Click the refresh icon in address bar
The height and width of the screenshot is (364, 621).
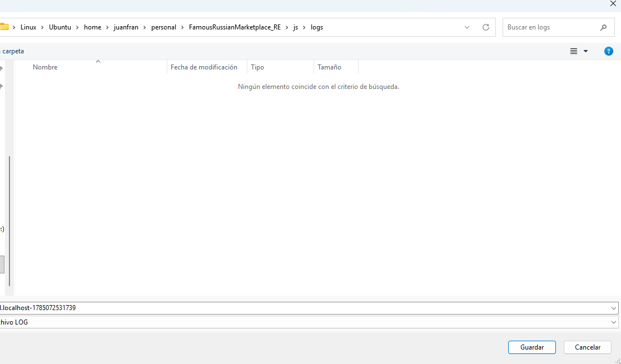pos(485,27)
